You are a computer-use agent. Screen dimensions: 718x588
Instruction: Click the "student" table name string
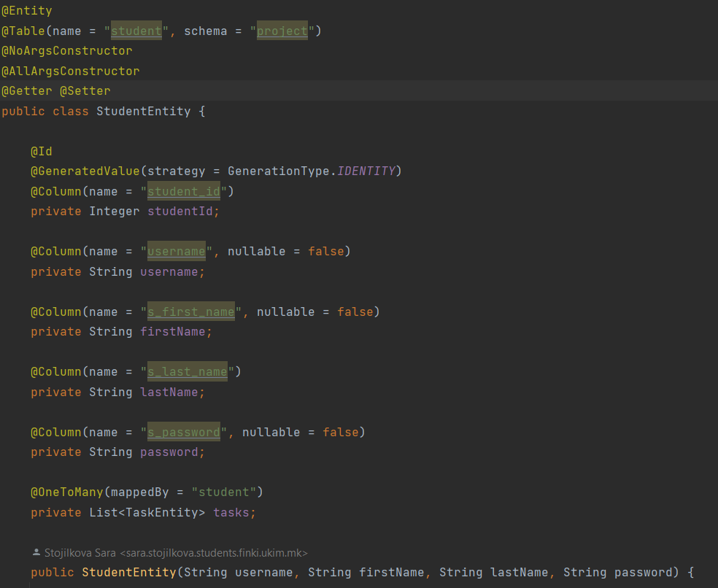(x=136, y=31)
